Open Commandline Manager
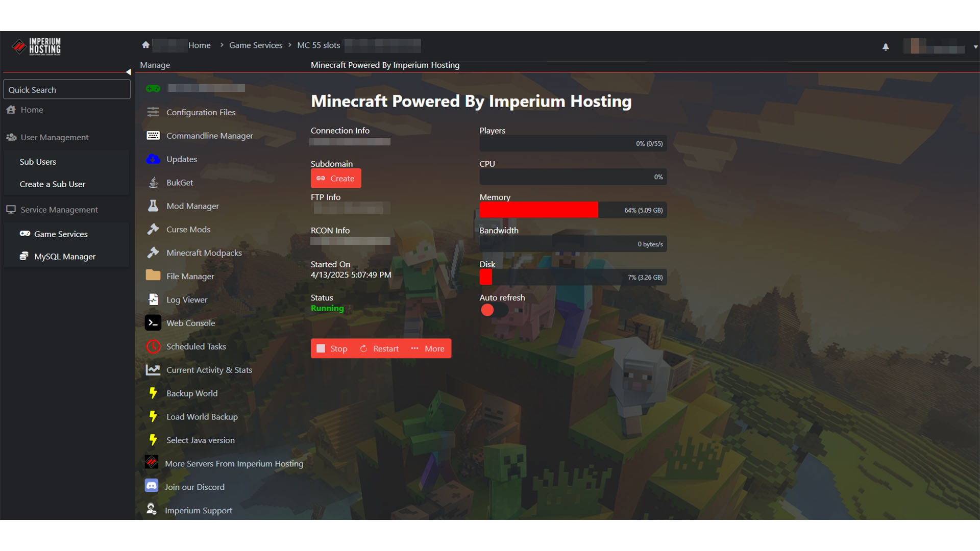This screenshot has height=551, width=980. point(210,136)
